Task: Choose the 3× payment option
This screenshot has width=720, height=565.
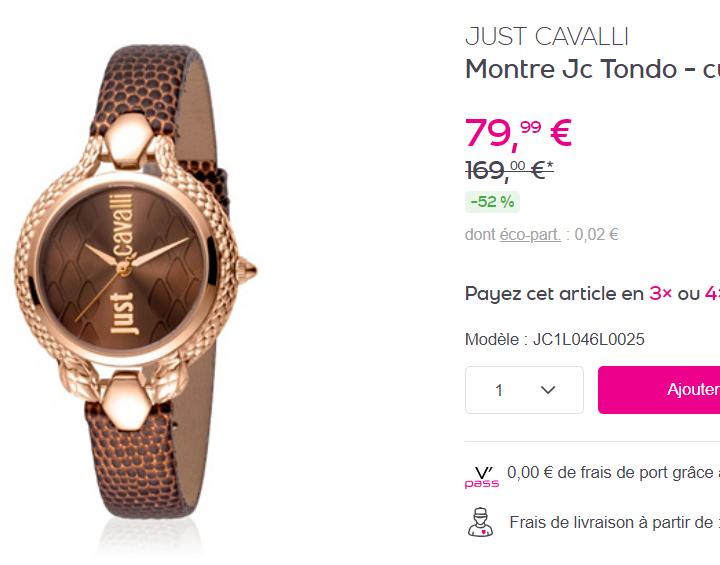Action: click(x=660, y=293)
